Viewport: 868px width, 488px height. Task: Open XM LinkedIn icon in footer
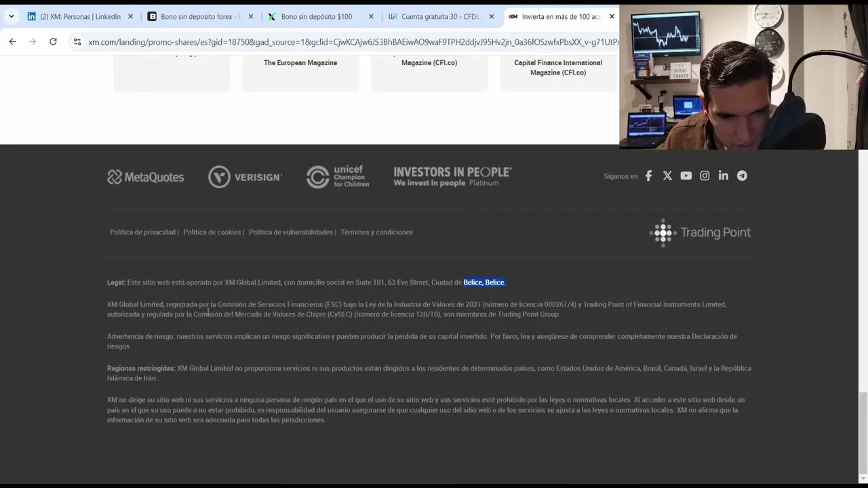[x=724, y=176]
